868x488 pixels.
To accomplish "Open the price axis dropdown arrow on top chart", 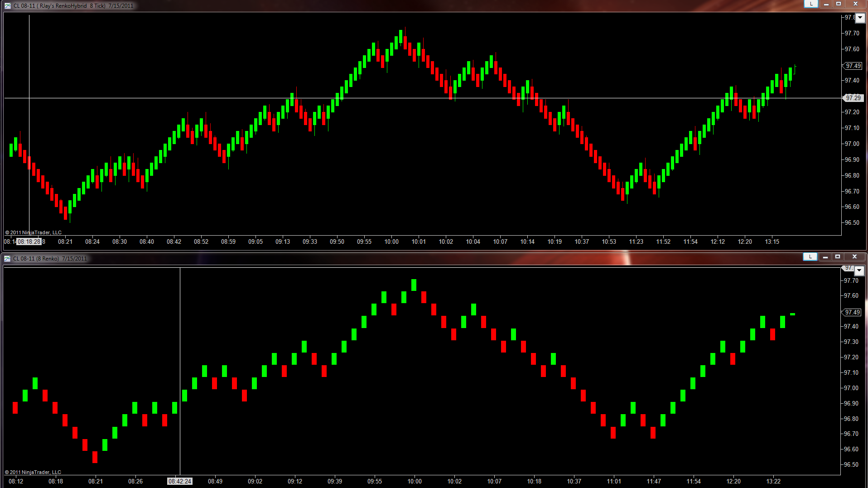I will click(x=860, y=18).
